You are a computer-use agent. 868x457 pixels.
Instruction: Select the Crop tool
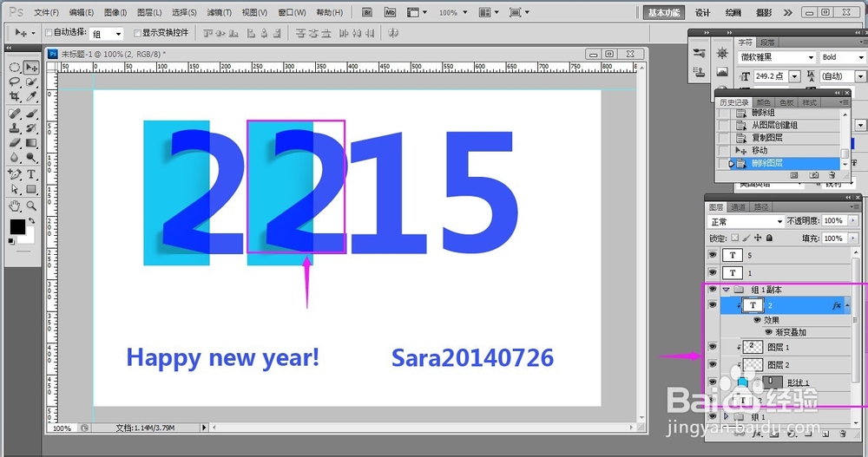15,97
